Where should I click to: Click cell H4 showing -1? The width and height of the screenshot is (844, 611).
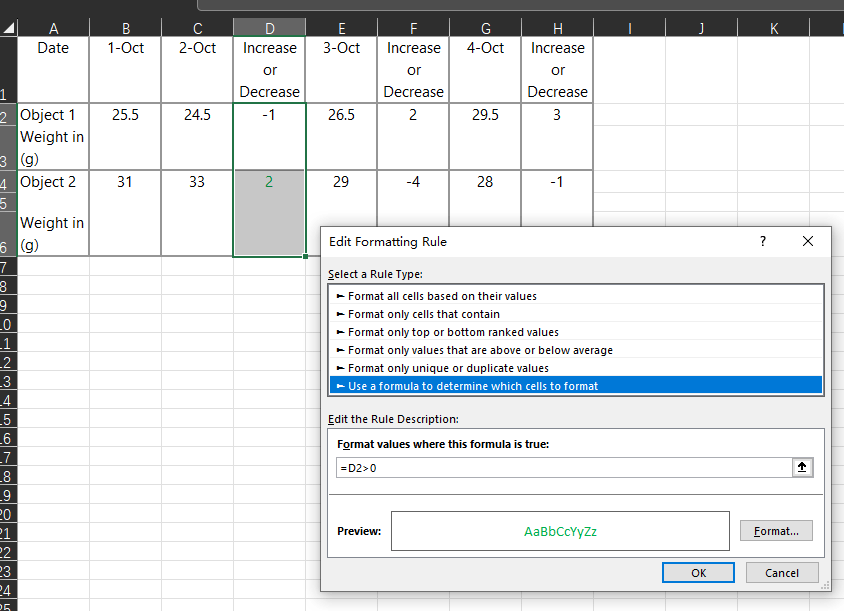point(558,198)
